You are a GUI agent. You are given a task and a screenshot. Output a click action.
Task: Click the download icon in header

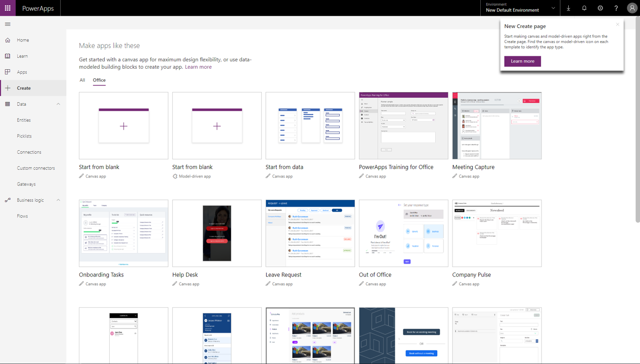568,8
